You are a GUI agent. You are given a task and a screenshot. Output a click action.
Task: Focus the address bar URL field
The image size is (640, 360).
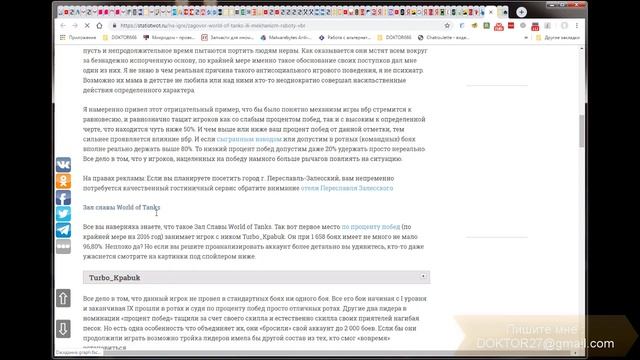point(278,25)
